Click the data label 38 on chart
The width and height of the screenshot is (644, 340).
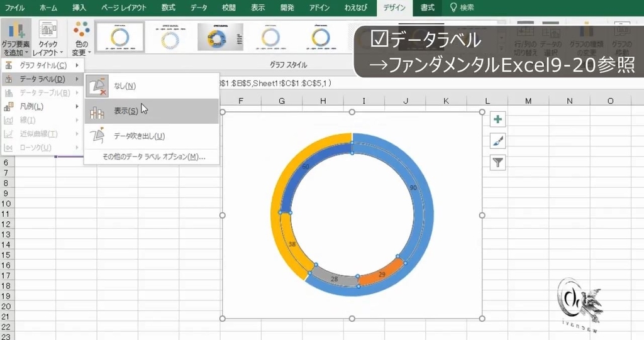292,244
